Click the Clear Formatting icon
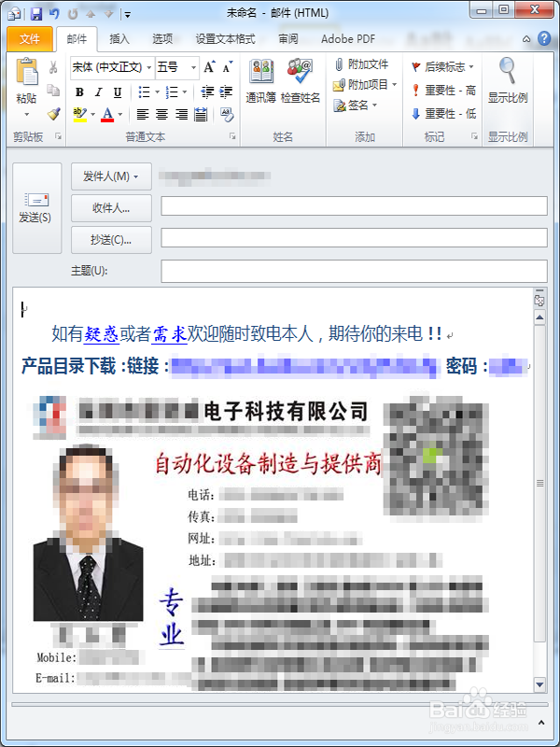 227,114
